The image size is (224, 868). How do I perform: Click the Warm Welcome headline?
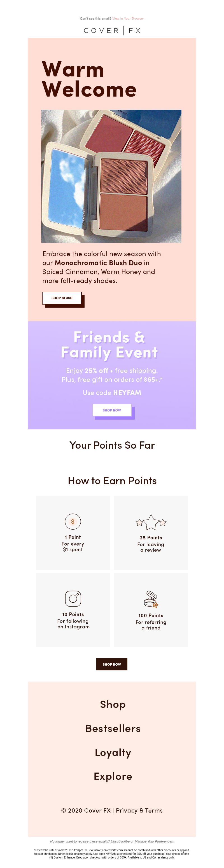point(89,79)
